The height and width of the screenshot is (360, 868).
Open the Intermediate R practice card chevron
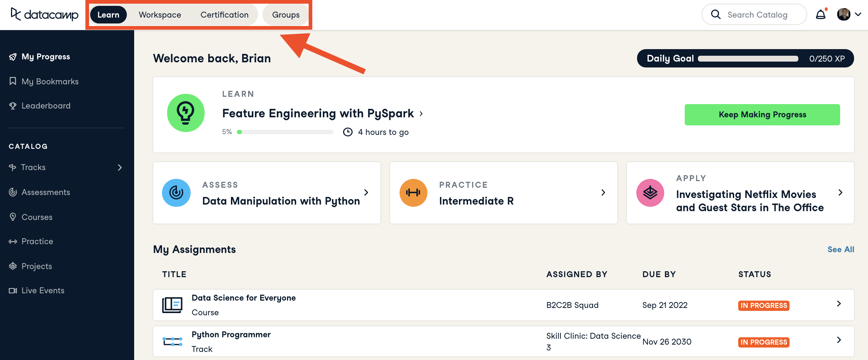coord(603,193)
